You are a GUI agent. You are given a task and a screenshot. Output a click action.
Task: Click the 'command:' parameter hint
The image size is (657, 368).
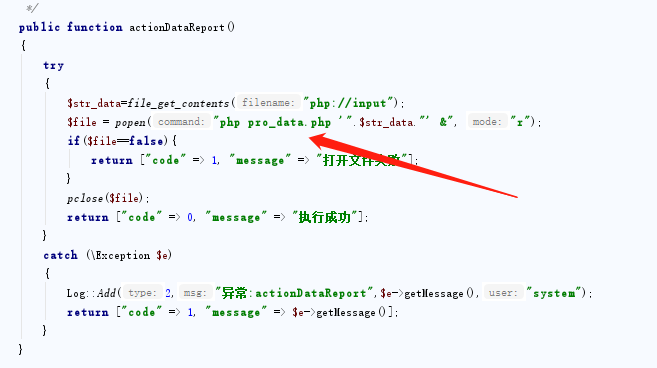(181, 122)
